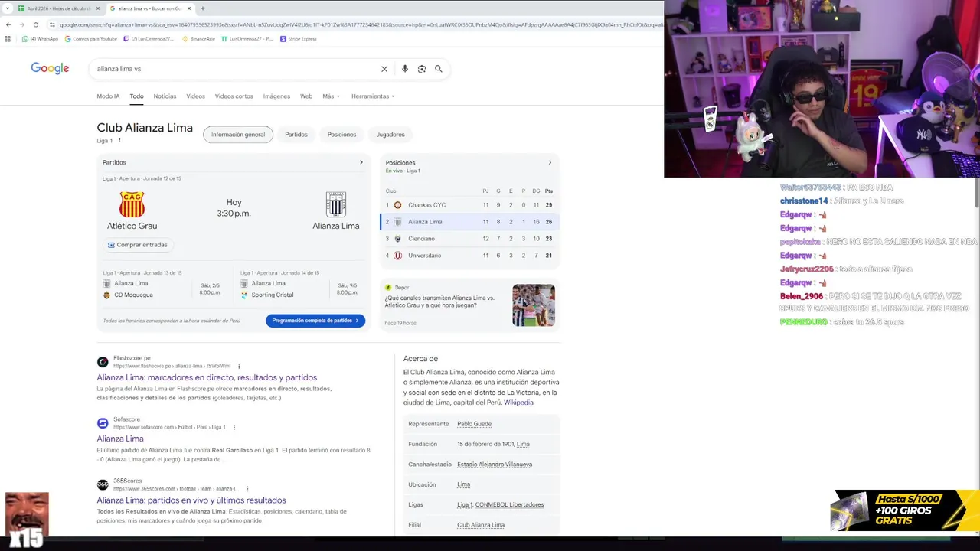
Task: Select the Cienciano standings row
Action: [x=470, y=239]
